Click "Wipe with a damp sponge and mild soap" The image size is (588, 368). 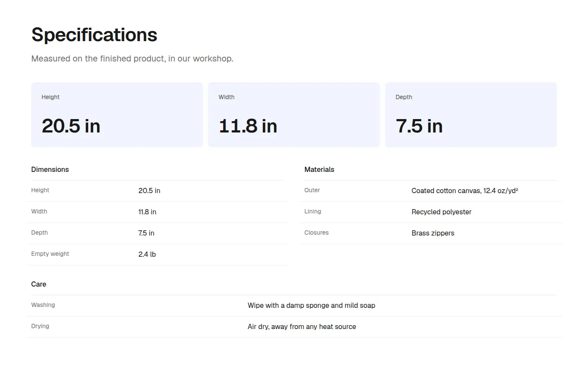click(x=311, y=305)
